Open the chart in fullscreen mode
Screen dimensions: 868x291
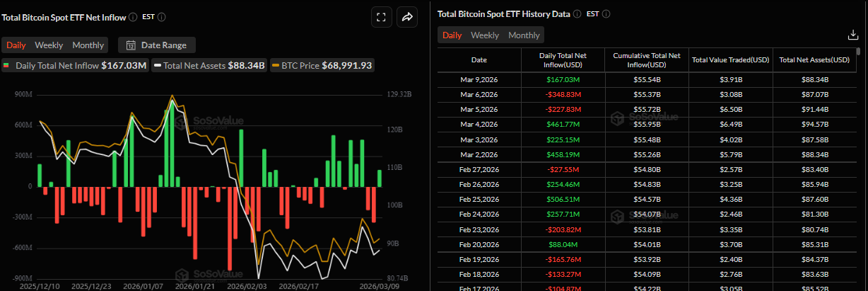click(381, 18)
